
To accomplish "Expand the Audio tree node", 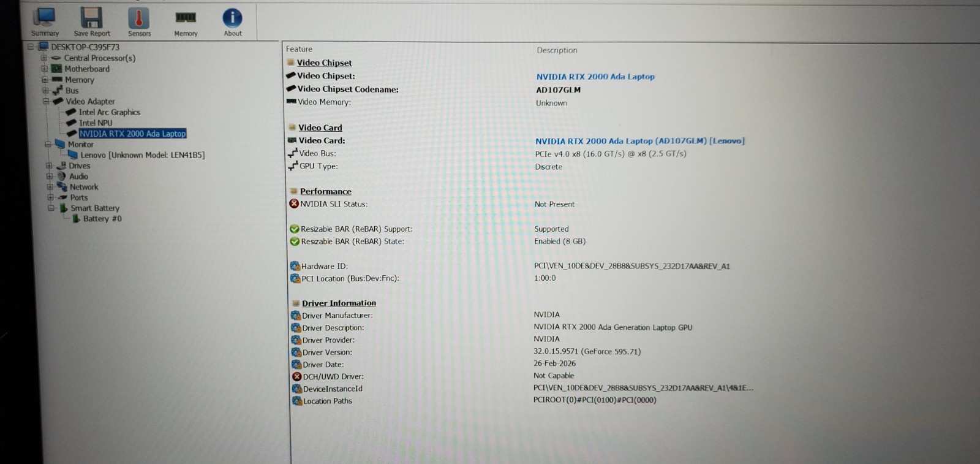I will [x=49, y=176].
